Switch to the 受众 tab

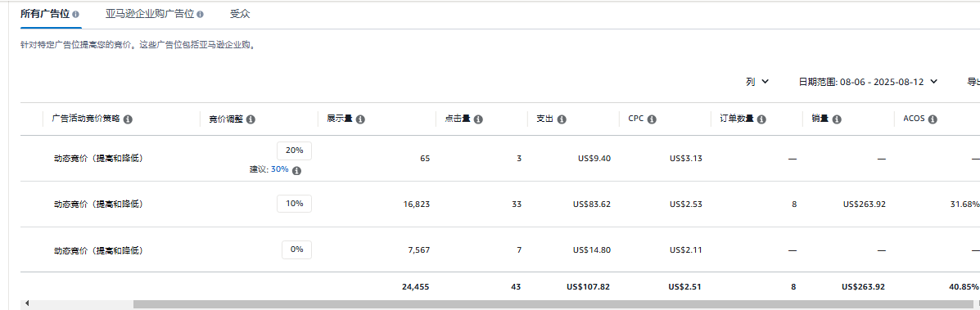coord(240,14)
